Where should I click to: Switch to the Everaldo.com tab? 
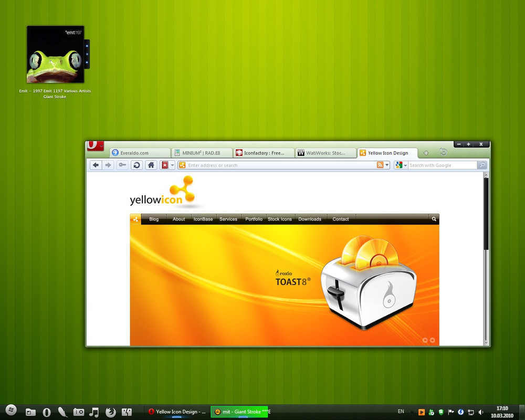tap(140, 153)
